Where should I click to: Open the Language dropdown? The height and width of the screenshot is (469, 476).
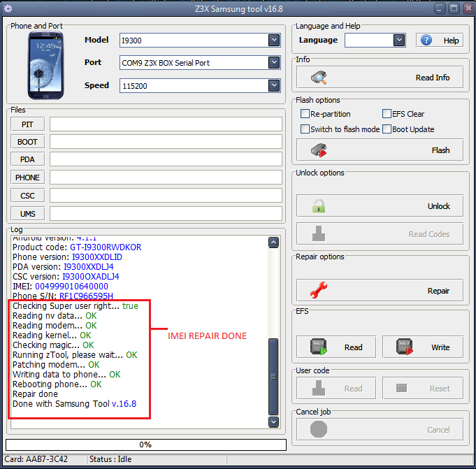[x=399, y=40]
